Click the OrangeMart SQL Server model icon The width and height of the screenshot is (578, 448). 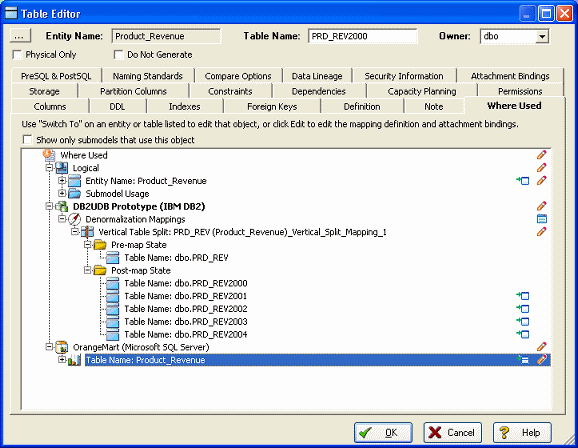point(62,347)
